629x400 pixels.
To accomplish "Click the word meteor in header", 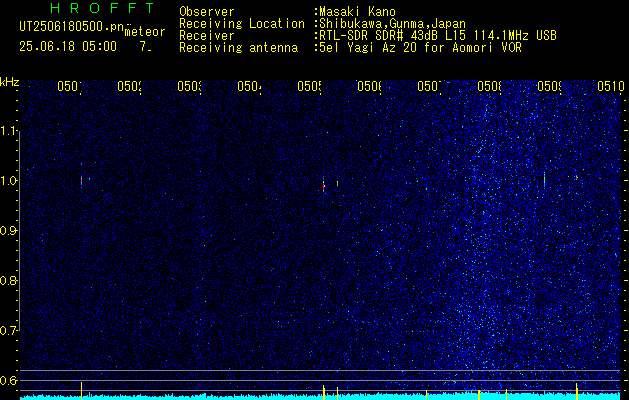I will [x=145, y=32].
